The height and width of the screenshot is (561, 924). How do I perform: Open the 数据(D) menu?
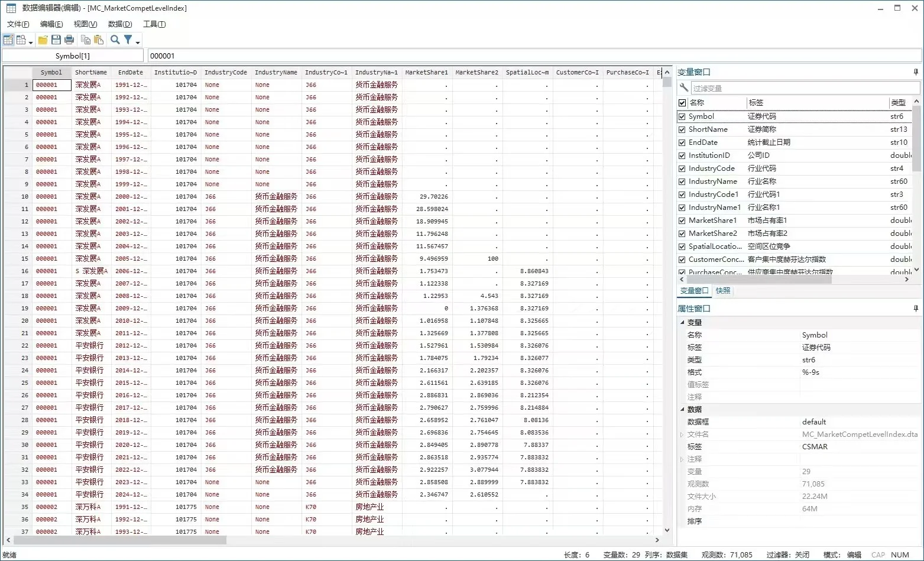(120, 24)
